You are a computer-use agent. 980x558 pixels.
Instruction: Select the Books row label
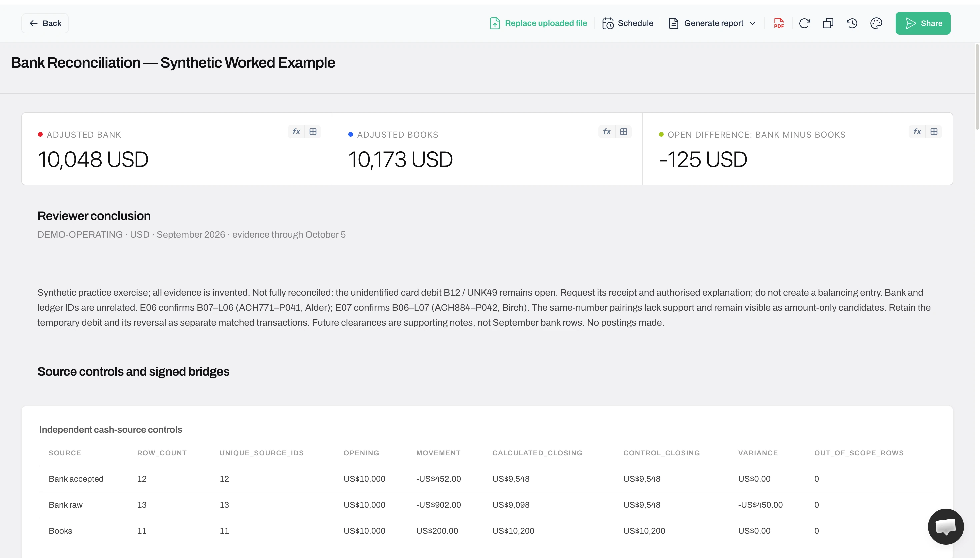(60, 531)
